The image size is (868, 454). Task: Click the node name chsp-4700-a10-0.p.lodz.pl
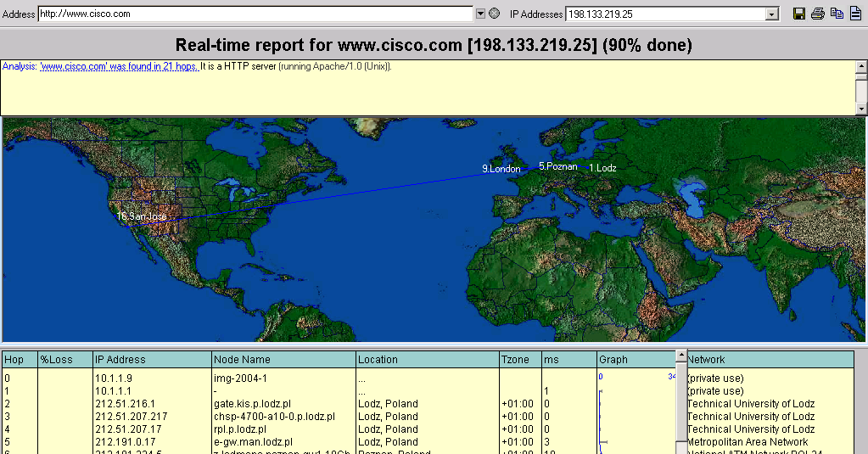pyautogui.click(x=274, y=417)
